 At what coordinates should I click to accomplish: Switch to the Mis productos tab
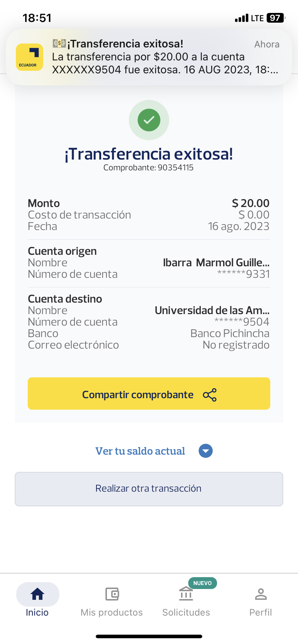pyautogui.click(x=112, y=612)
